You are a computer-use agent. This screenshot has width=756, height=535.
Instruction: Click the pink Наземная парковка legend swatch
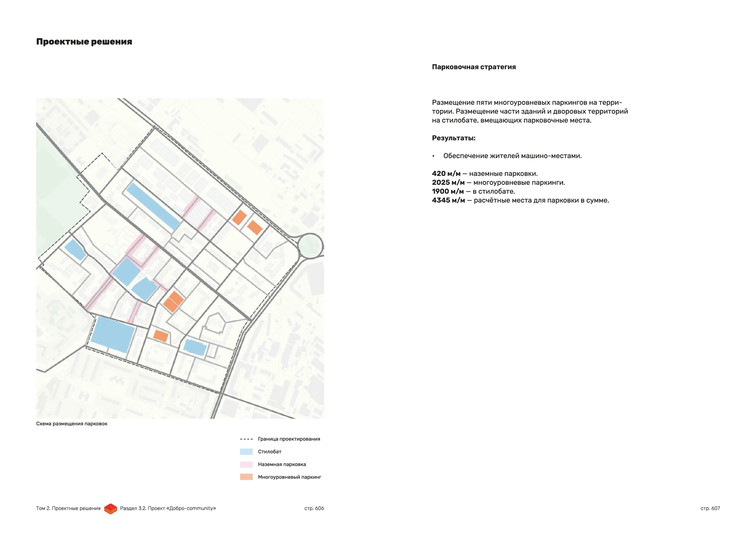pos(246,465)
